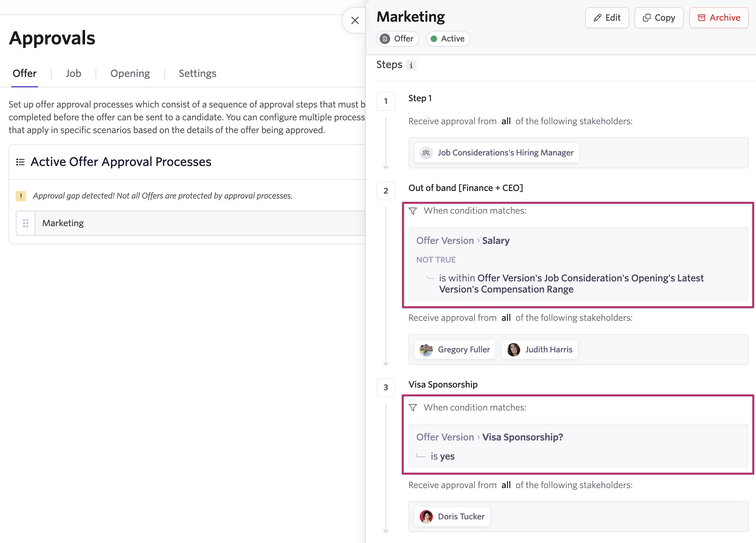Click Doris Tucker's avatar
This screenshot has width=756, height=543.
pyautogui.click(x=426, y=516)
